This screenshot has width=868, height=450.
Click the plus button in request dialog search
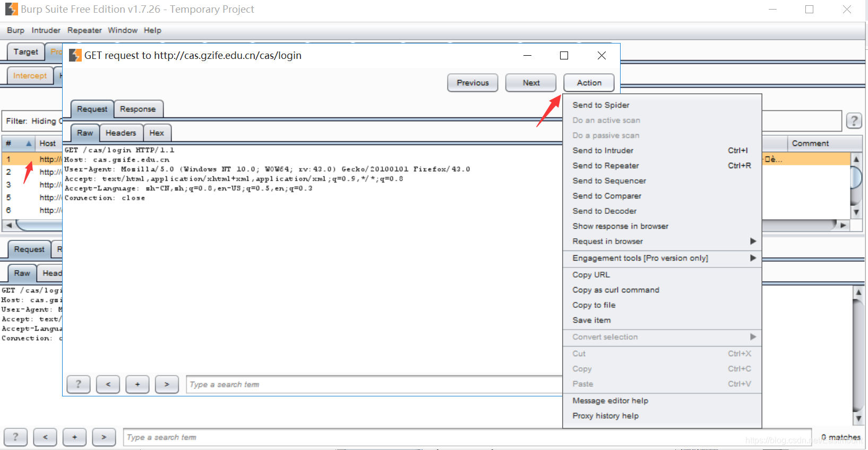click(137, 384)
